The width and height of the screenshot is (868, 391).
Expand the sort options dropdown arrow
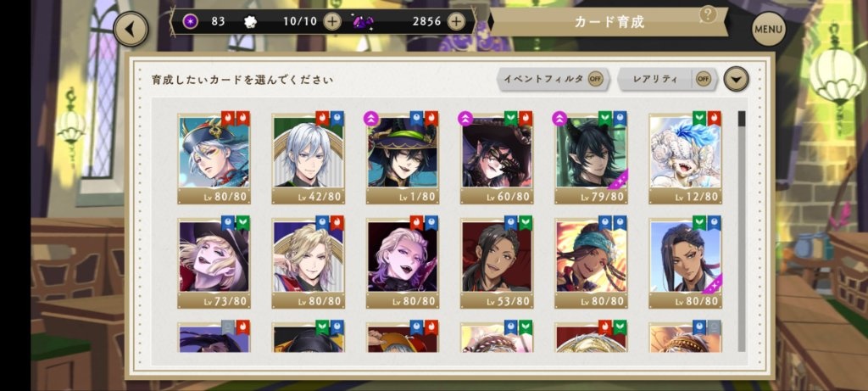pos(736,79)
